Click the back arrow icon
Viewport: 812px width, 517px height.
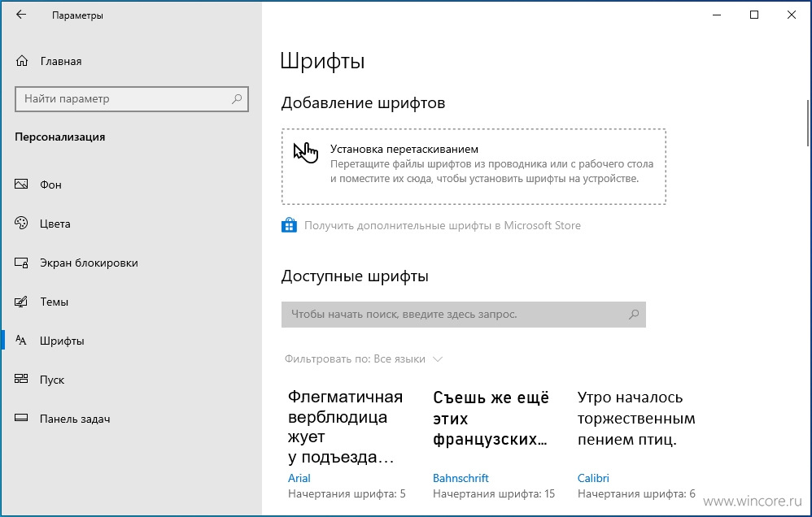[x=20, y=15]
